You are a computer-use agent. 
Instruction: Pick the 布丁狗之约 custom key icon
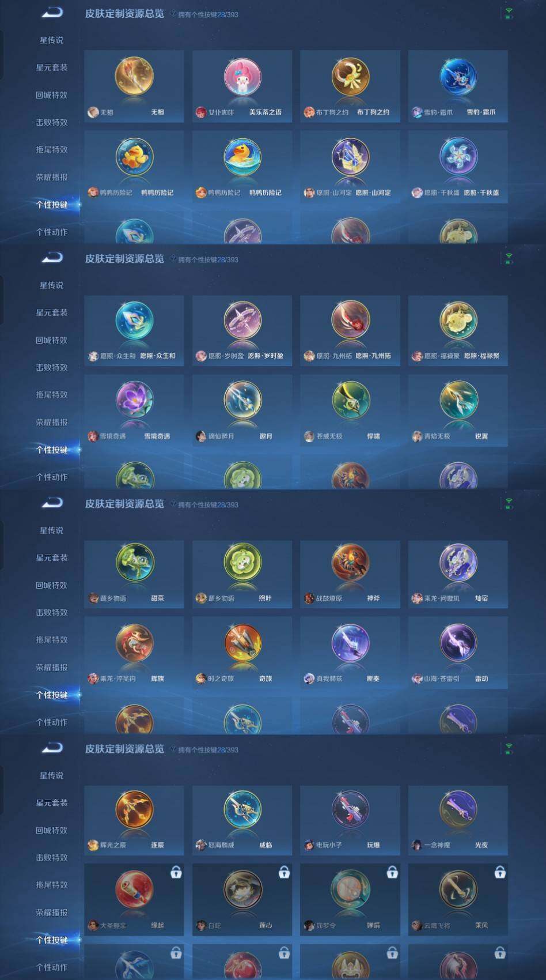pyautogui.click(x=350, y=77)
